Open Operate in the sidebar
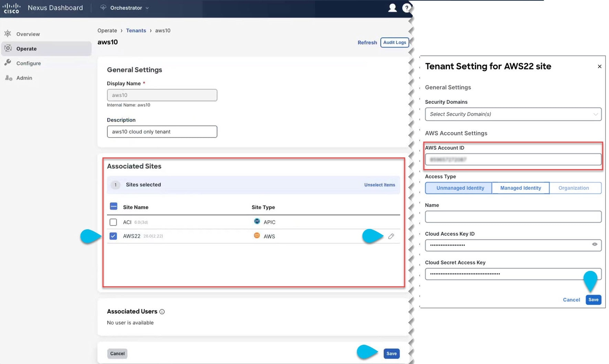Image resolution: width=609 pixels, height=364 pixels. coord(46,48)
